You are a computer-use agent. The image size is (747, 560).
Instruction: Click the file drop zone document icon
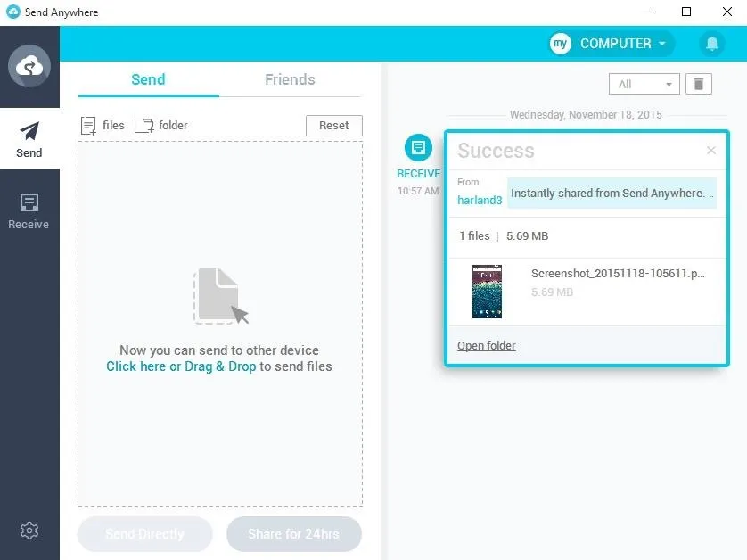[x=220, y=296]
